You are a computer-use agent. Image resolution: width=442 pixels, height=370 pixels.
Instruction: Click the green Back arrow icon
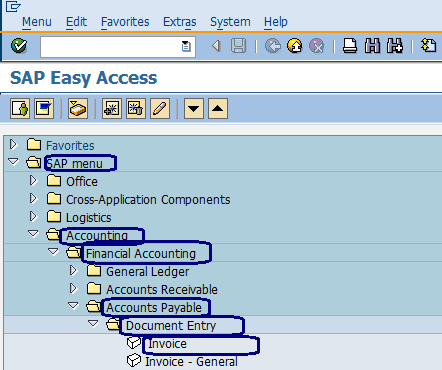tap(273, 46)
